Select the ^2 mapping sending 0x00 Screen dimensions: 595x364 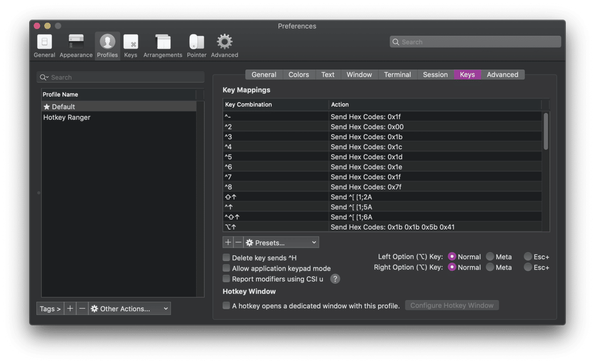[382, 126]
